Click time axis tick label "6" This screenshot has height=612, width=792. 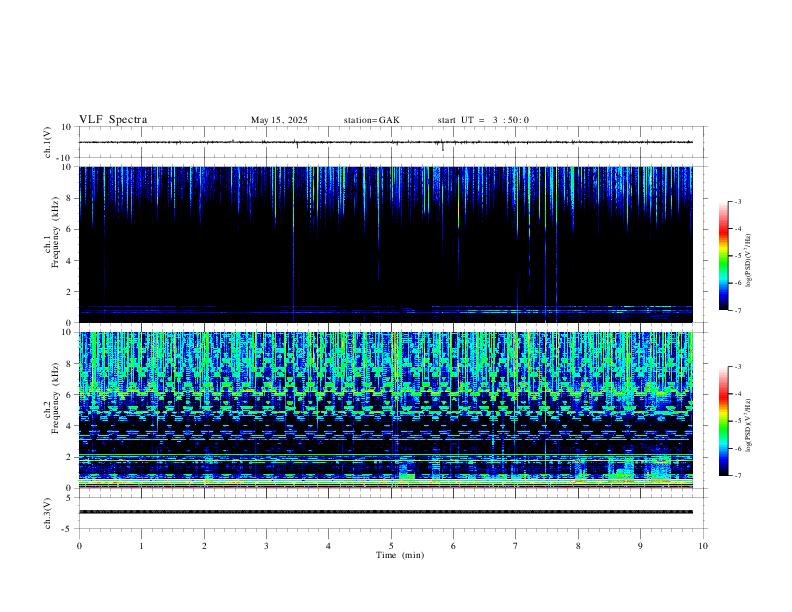(454, 546)
